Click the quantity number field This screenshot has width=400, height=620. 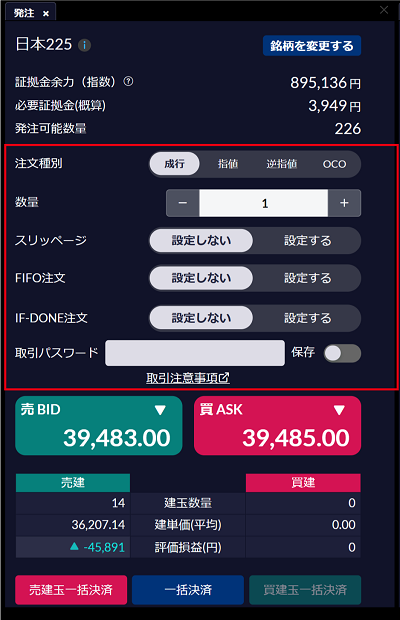[264, 203]
